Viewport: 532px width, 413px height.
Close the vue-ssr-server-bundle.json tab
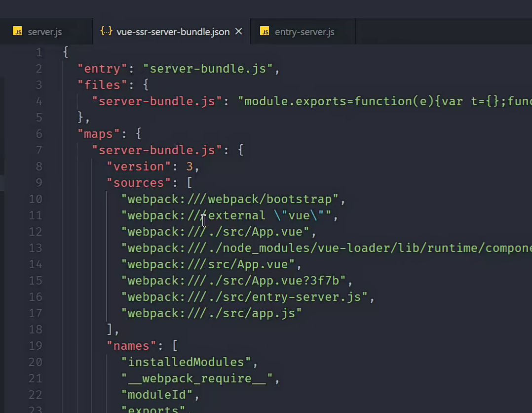coord(239,32)
